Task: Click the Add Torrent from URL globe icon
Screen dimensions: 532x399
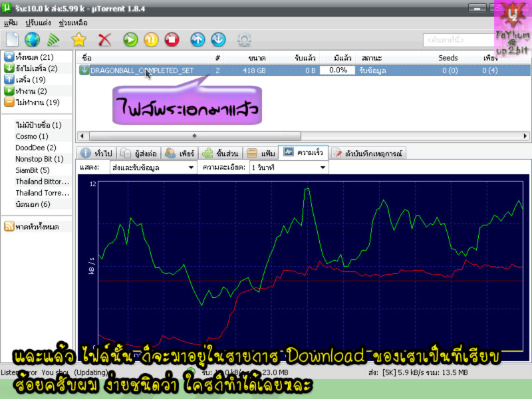Action: (32, 40)
